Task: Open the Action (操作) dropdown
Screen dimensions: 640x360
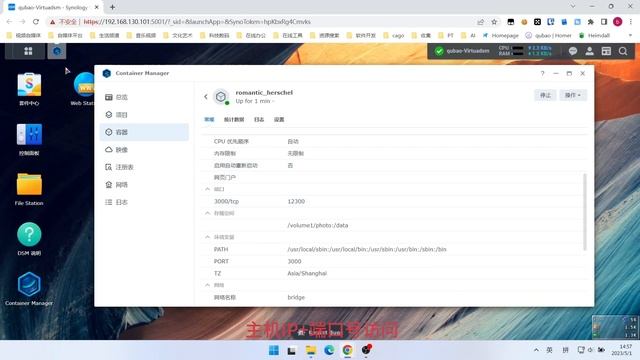Action: point(573,95)
